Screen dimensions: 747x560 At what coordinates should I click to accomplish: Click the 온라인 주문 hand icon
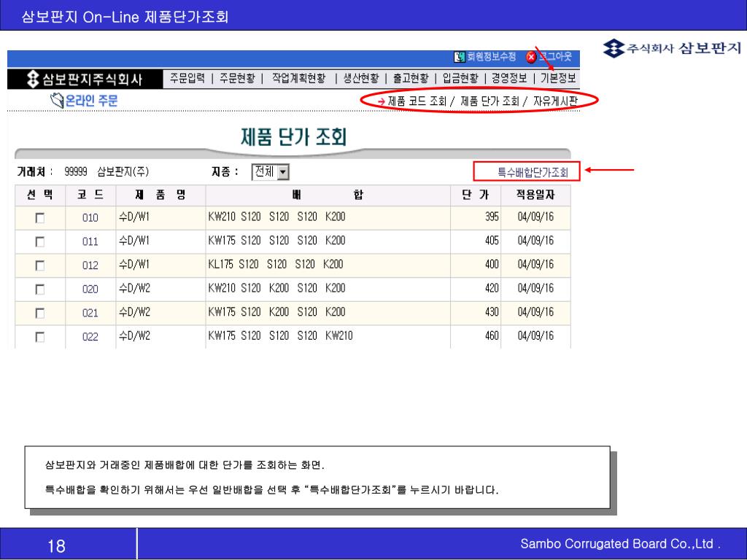coord(57,101)
